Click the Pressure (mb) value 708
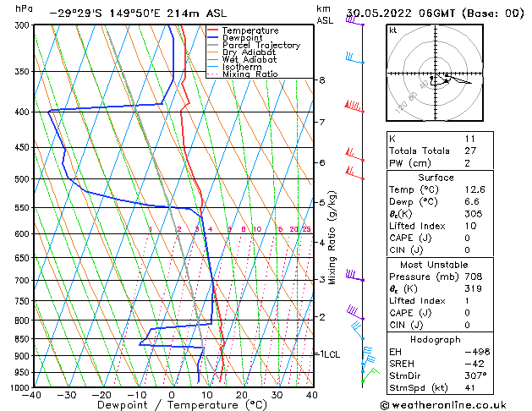The height and width of the screenshot is (411, 532). pyautogui.click(x=474, y=277)
